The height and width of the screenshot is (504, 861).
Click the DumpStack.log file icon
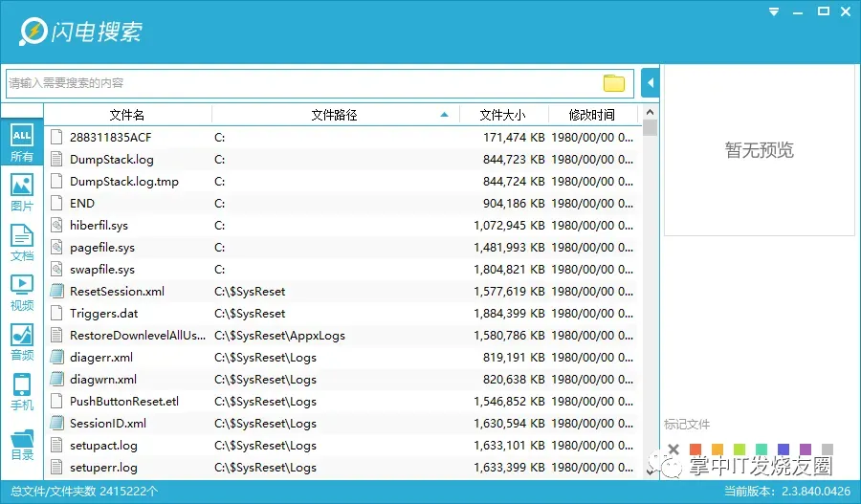[x=56, y=159]
